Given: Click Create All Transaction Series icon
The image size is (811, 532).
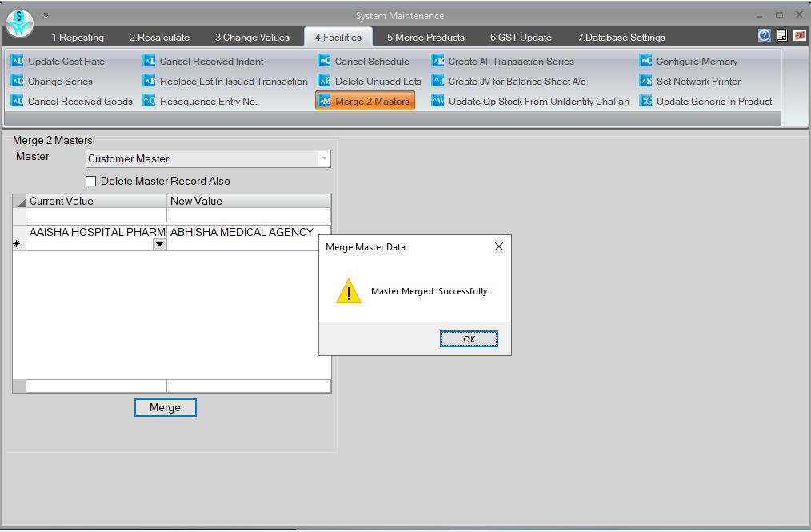Looking at the screenshot, I should click(438, 61).
